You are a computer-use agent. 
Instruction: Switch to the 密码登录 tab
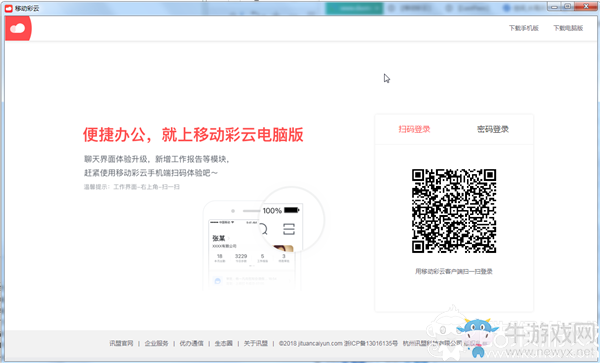493,129
